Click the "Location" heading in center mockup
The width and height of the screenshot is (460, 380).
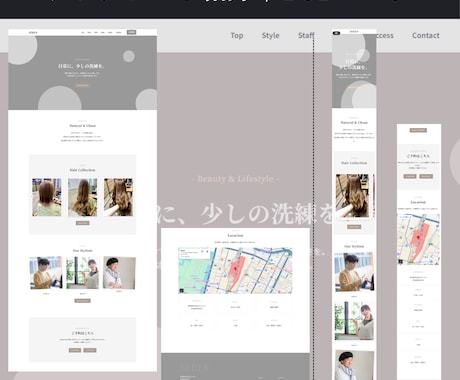point(235,235)
